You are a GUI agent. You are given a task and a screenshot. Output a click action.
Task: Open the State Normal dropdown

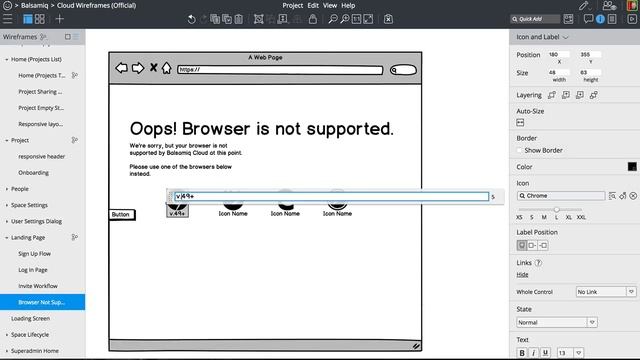pyautogui.click(x=557, y=322)
